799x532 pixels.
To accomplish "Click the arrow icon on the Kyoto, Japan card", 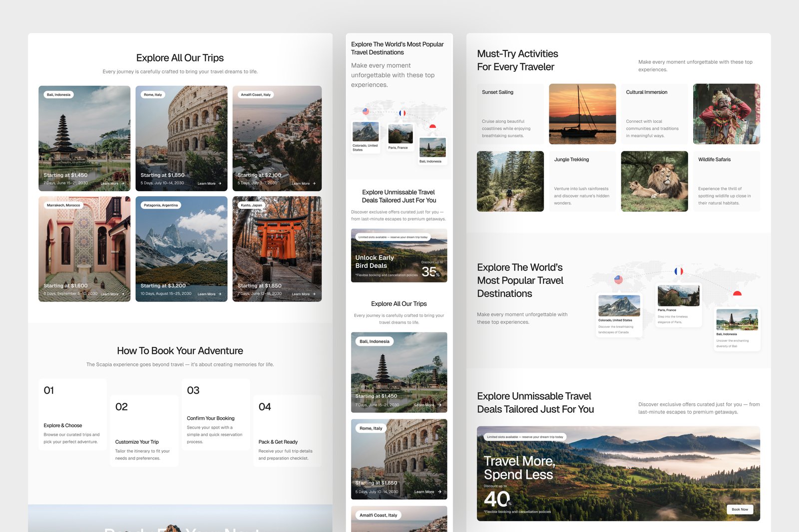I will pos(314,294).
